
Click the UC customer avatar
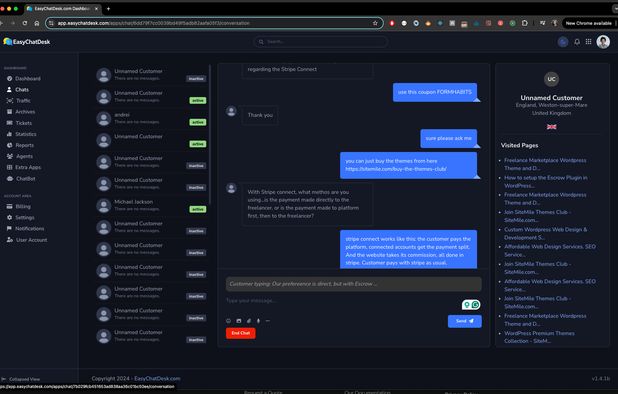(x=551, y=79)
